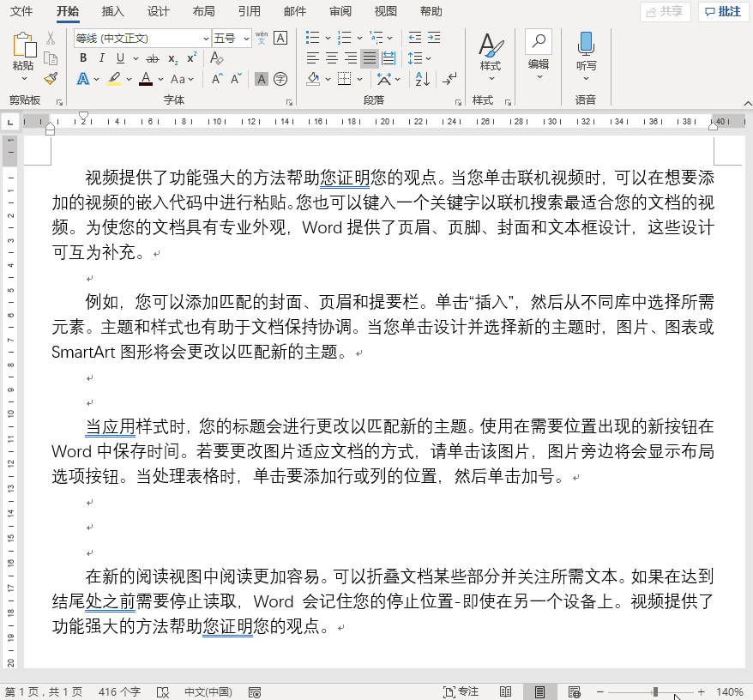Click the 140% zoom level

730,691
